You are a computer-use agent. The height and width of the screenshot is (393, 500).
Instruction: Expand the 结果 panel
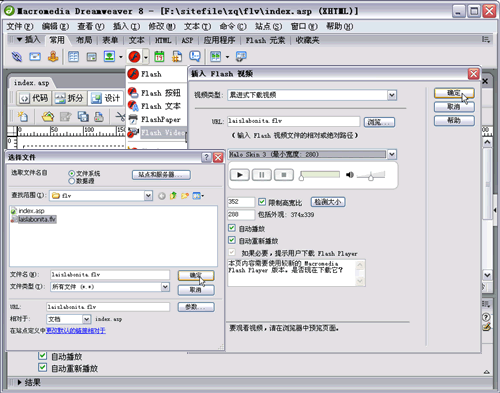pos(19,382)
